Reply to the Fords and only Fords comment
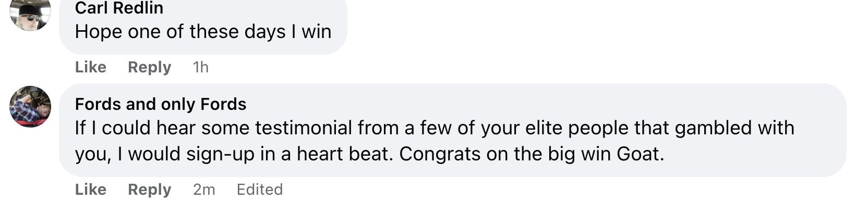 pyautogui.click(x=150, y=190)
